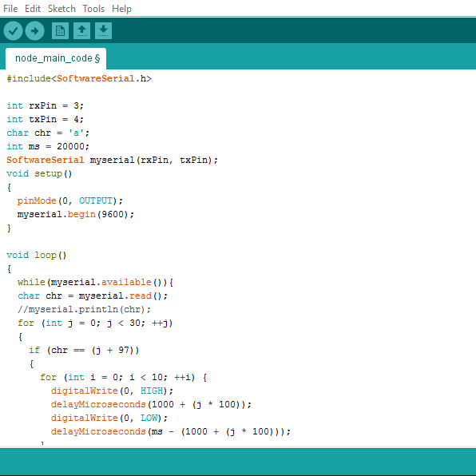Click the digitalWrite(0, HIGH) line

pos(112,391)
